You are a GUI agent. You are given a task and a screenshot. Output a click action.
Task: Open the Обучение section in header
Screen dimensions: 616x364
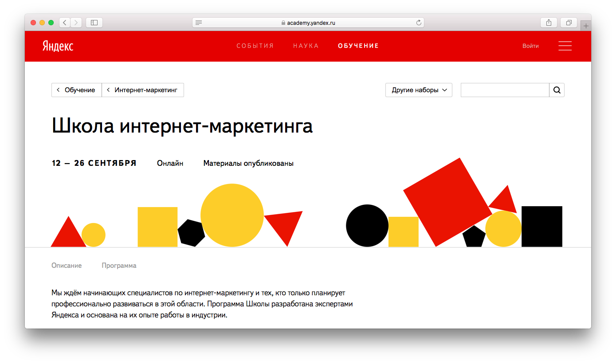pos(358,46)
